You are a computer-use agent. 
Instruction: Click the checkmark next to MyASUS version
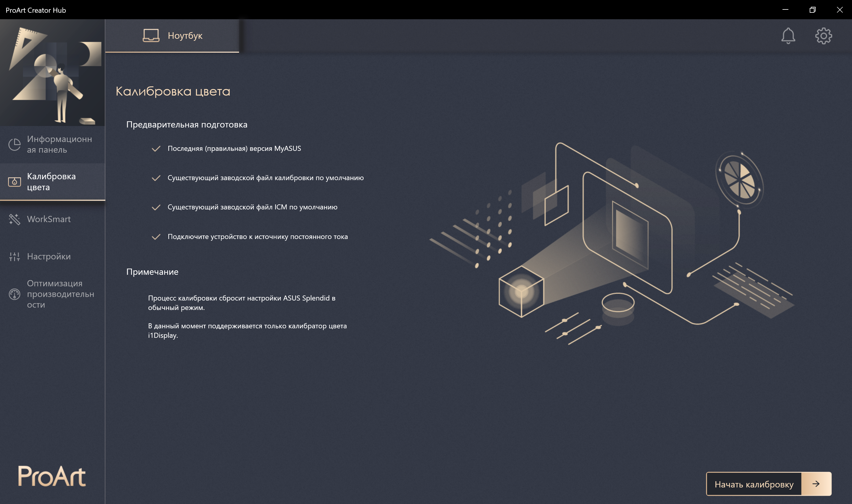coord(156,148)
